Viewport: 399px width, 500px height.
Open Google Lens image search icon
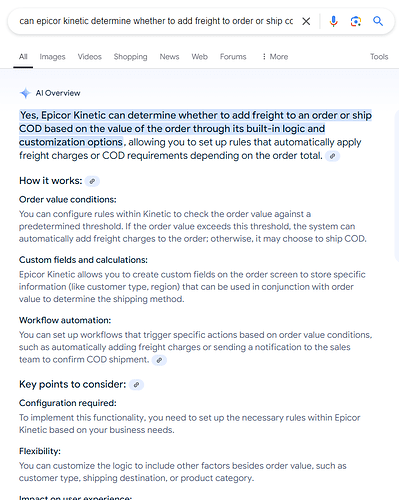[x=356, y=21]
